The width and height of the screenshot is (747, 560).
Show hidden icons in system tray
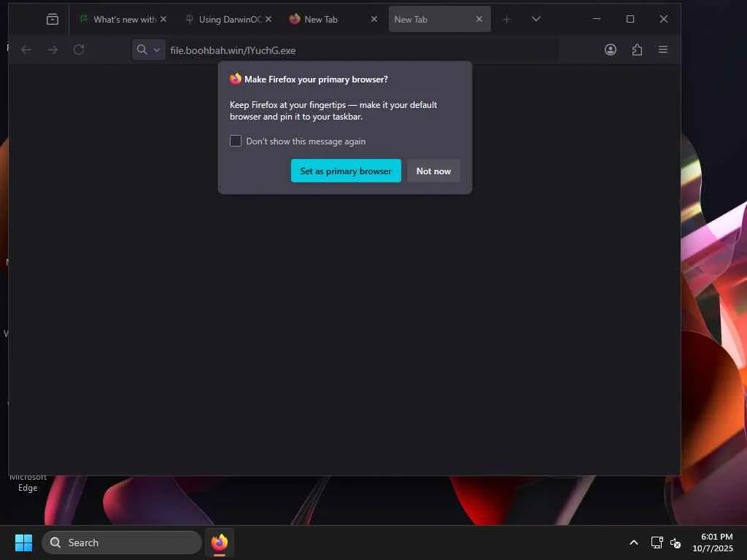click(x=634, y=542)
